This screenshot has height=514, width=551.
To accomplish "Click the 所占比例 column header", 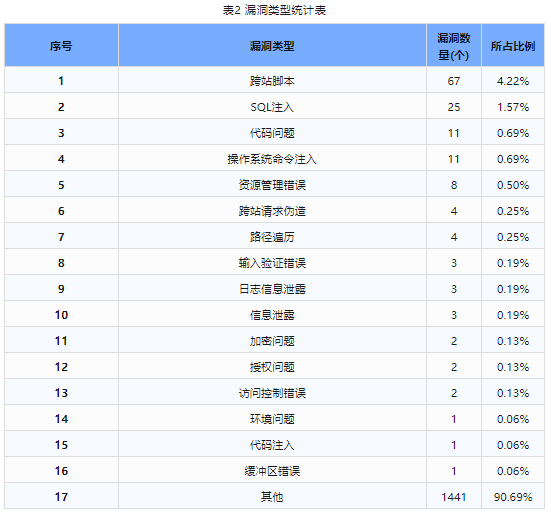I will 513,46.
